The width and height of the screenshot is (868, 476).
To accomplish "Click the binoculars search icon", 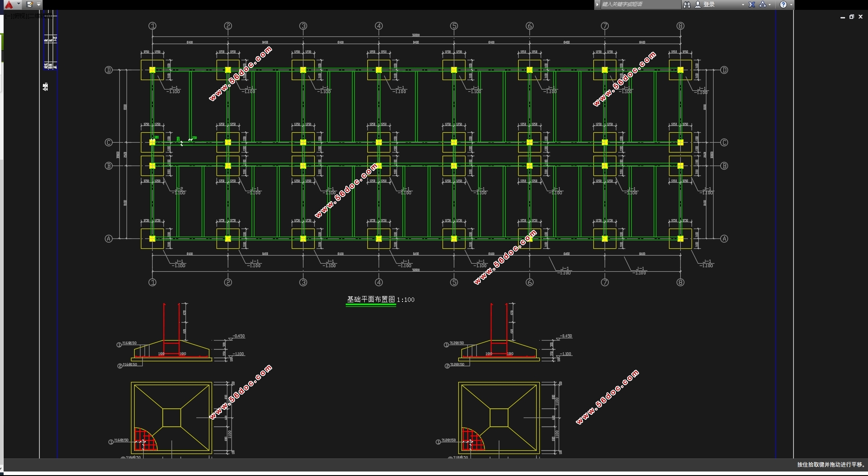I will (687, 4).
